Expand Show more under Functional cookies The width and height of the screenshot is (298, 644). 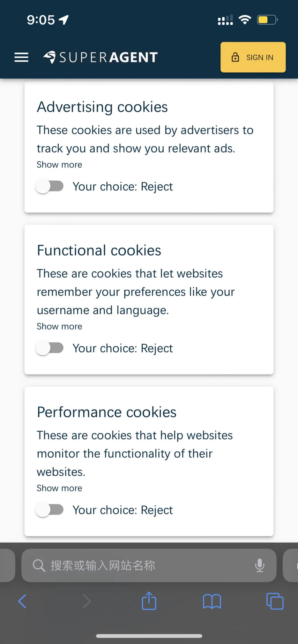point(59,327)
